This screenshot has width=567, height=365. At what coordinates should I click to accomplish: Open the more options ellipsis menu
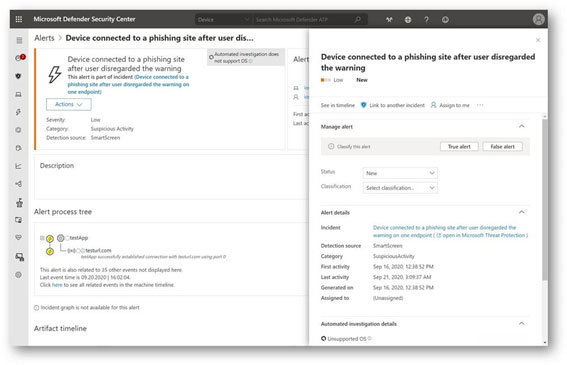(480, 105)
